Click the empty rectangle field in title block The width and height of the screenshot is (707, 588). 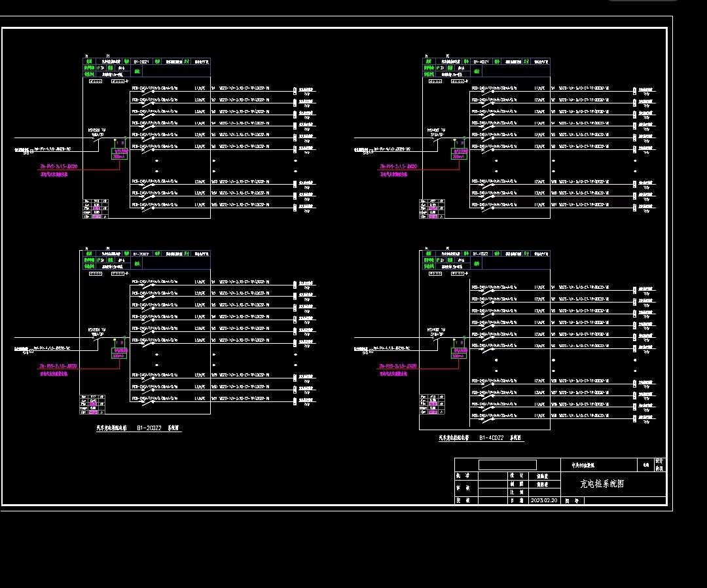[507, 465]
